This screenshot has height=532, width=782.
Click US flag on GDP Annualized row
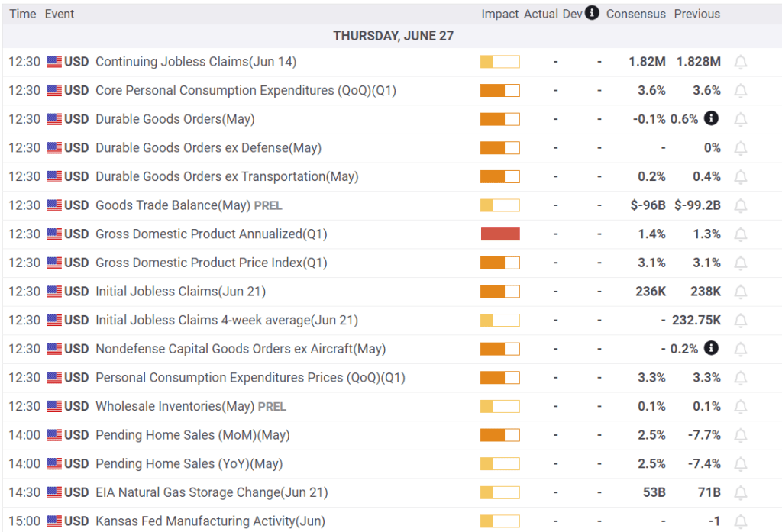click(x=54, y=234)
